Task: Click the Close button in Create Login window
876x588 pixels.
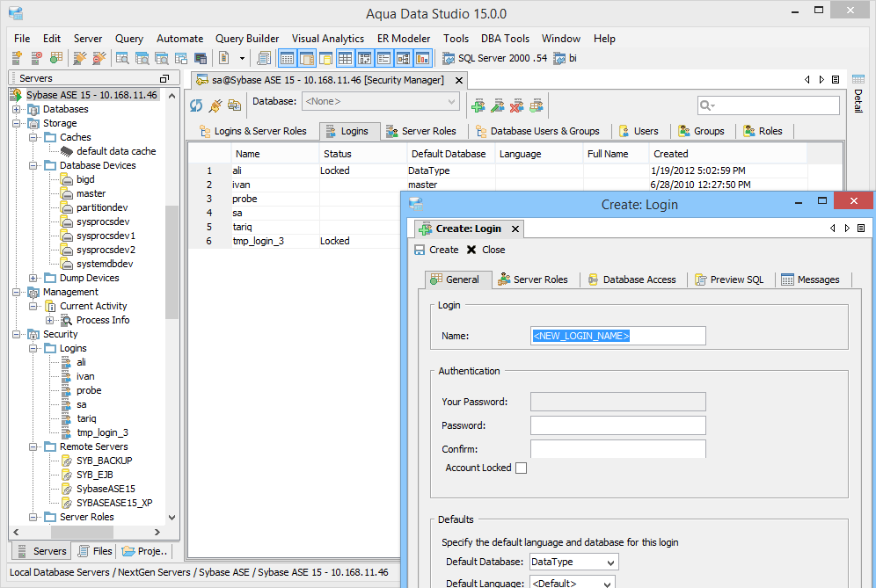Action: coord(485,250)
